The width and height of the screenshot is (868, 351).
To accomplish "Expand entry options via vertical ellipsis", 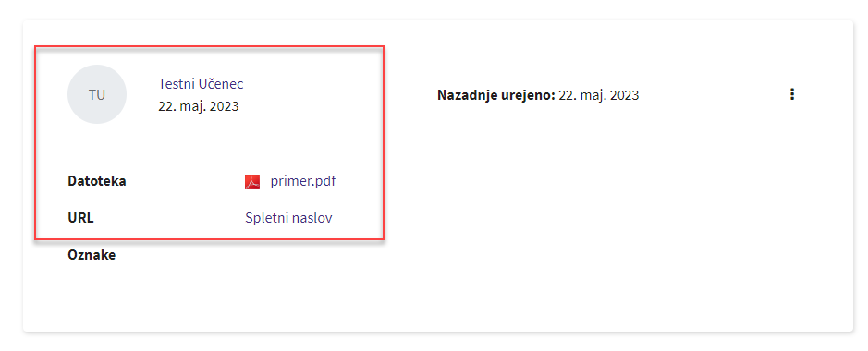I will (x=792, y=94).
